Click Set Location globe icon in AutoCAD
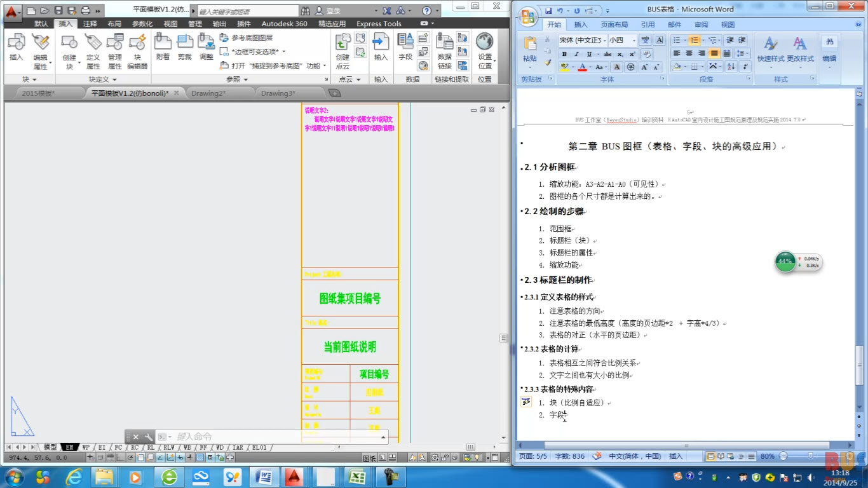Viewport: 868px width, 488px height. point(485,42)
